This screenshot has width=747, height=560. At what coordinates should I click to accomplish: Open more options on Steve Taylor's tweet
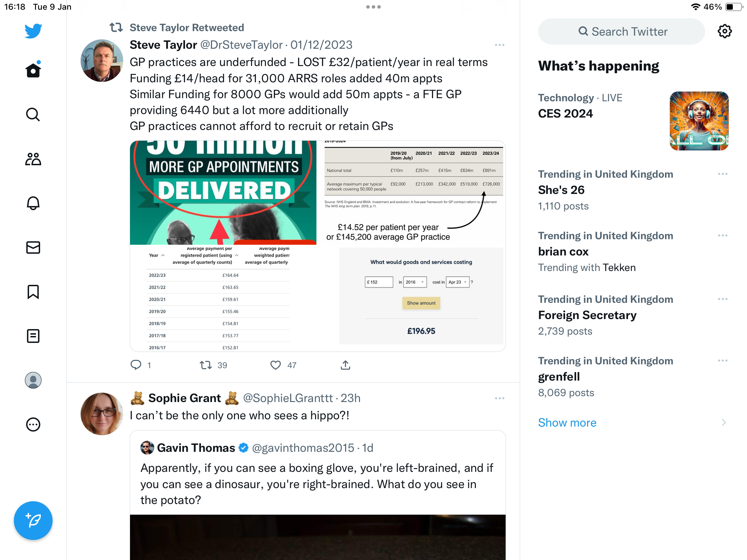[500, 45]
